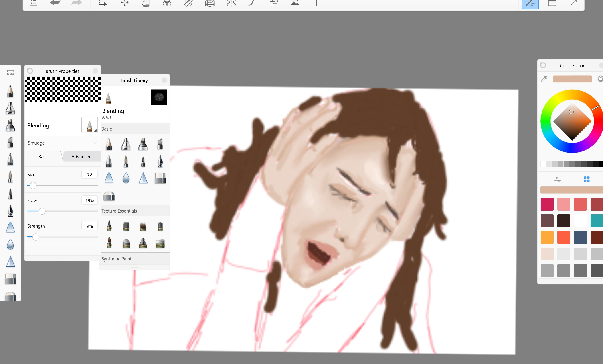The image size is (603, 364).
Task: Click the Size value field showing 3.8
Action: [x=89, y=174]
